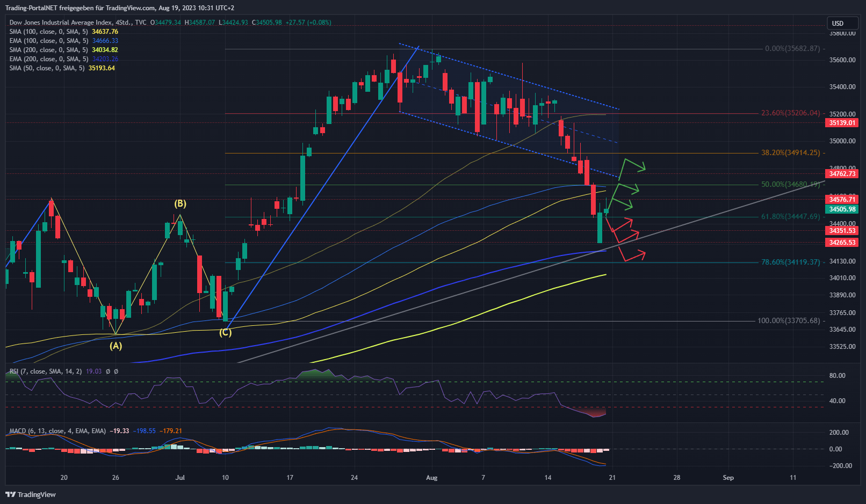This screenshot has width=866, height=504.
Task: Click the 50.00% Fibonacci level label
Action: [790, 185]
